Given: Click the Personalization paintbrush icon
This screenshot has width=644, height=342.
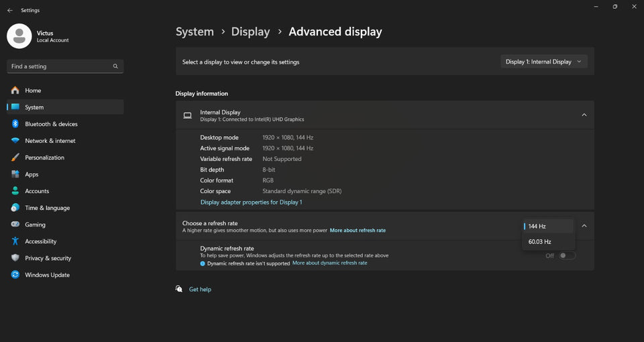Looking at the screenshot, I should coord(15,158).
